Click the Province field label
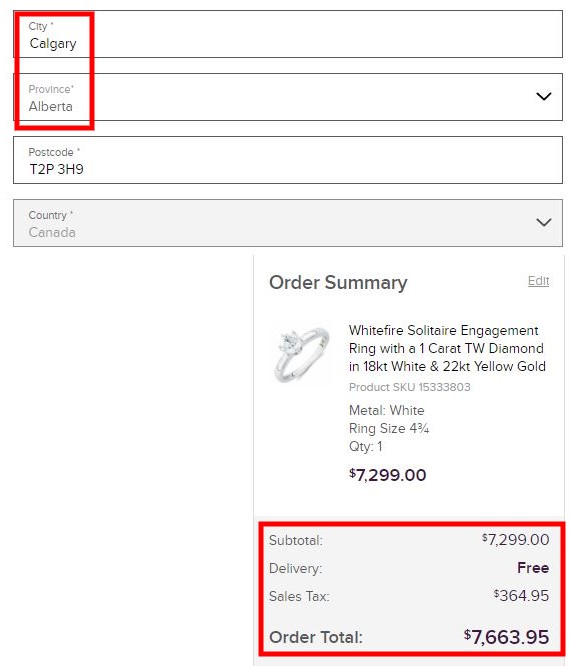Viewport: 570px width, 666px height. tap(51, 89)
